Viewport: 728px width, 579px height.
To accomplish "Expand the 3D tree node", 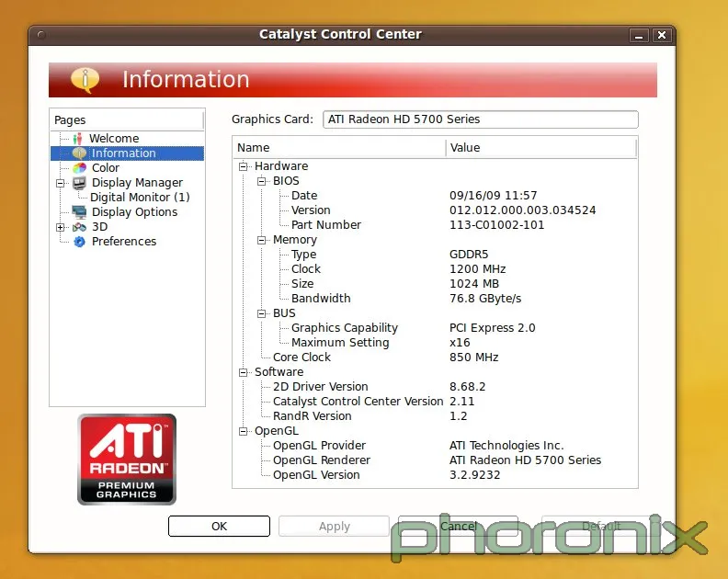I will click(x=61, y=227).
